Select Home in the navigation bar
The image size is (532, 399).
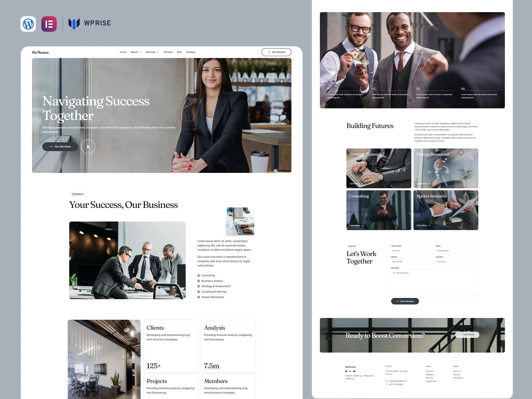[x=123, y=52]
